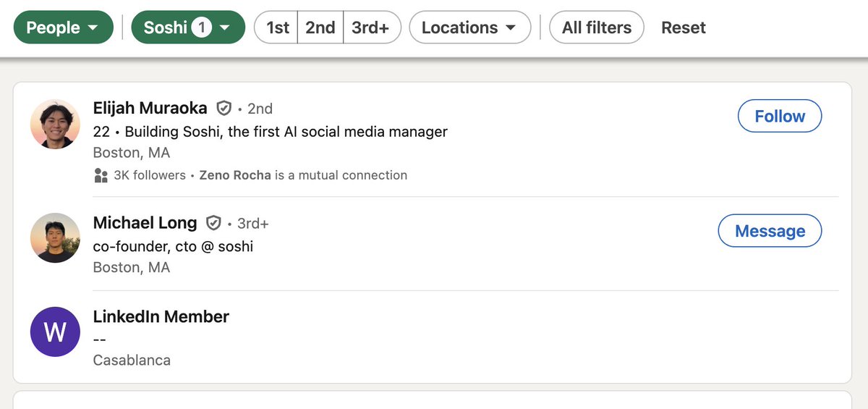View Michael Long's profile photo
The width and height of the screenshot is (868, 409).
(56, 237)
